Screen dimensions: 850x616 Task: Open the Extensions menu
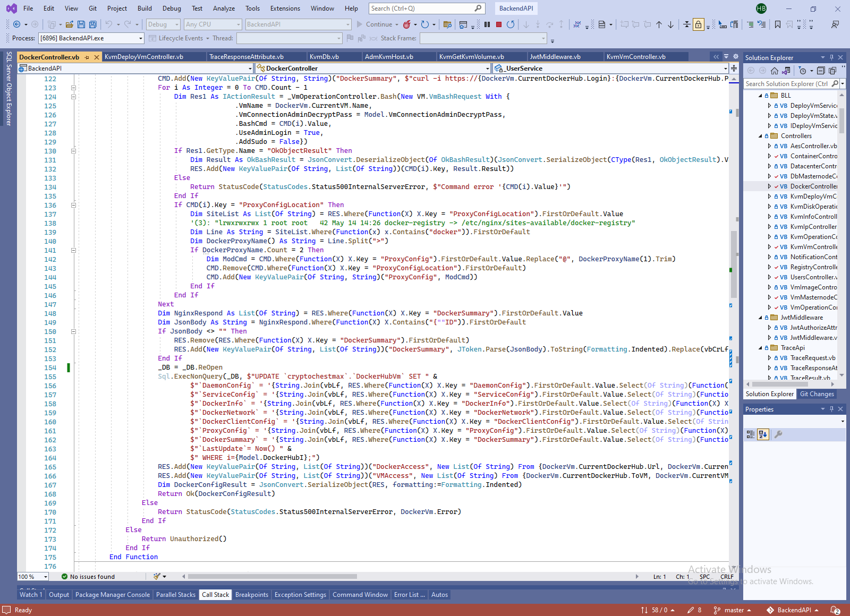tap(285, 8)
